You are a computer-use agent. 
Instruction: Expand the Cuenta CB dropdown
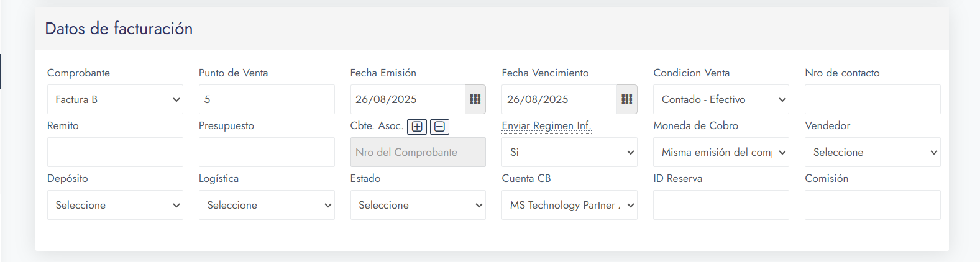click(569, 205)
